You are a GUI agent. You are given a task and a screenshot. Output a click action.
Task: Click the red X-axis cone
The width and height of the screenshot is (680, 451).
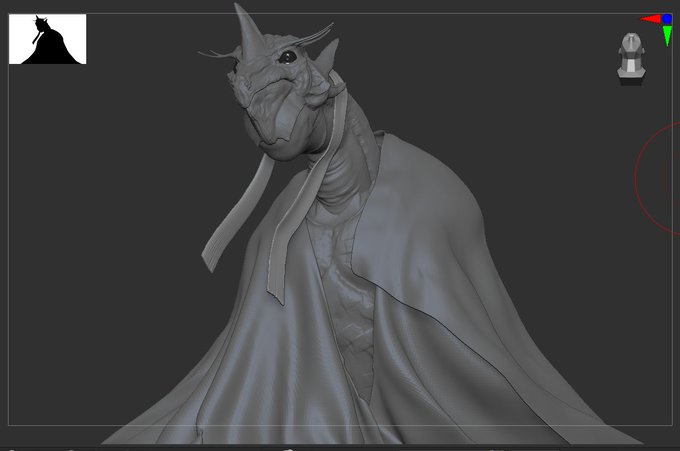[650, 19]
